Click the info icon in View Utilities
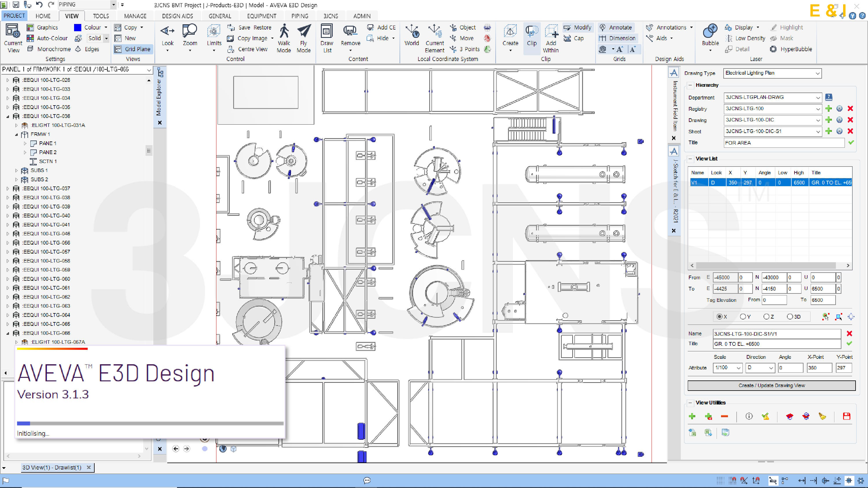Image resolution: width=868 pixels, height=488 pixels. pyautogui.click(x=749, y=416)
